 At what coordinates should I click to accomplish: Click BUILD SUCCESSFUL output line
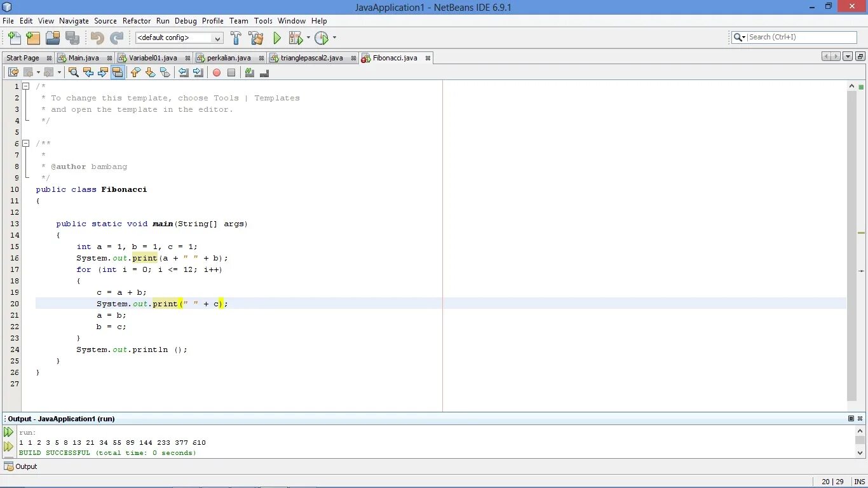coord(107,453)
